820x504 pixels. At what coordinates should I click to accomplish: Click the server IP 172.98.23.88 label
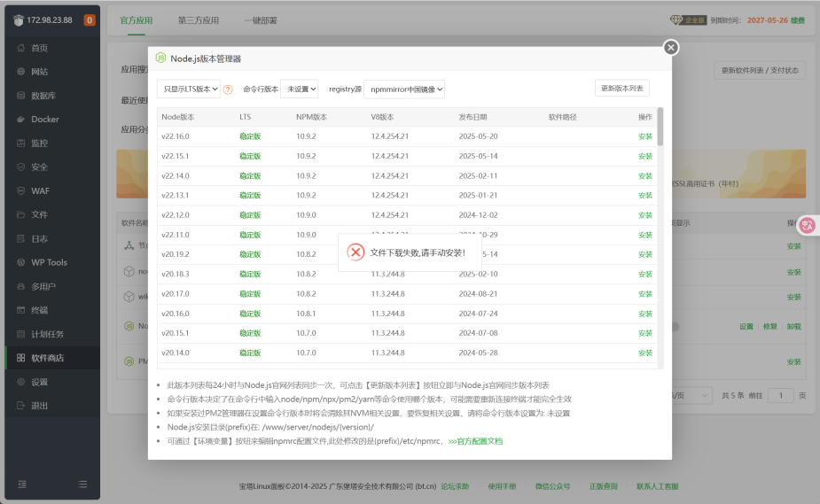(x=50, y=20)
